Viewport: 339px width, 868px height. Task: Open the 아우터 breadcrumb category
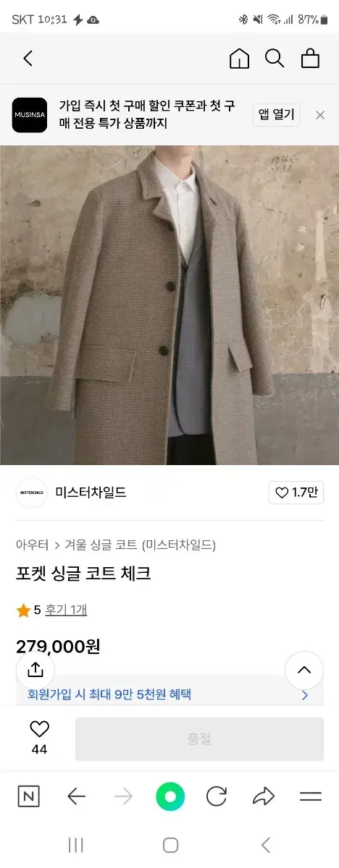click(x=32, y=545)
